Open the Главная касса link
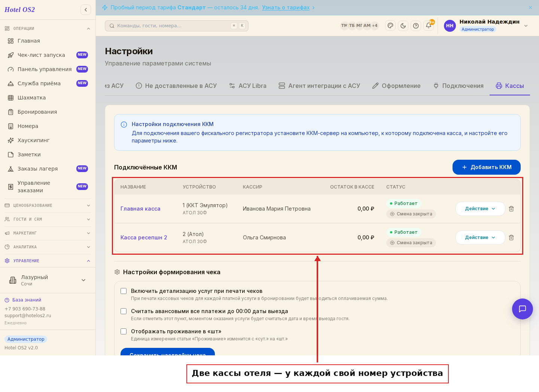 point(140,209)
